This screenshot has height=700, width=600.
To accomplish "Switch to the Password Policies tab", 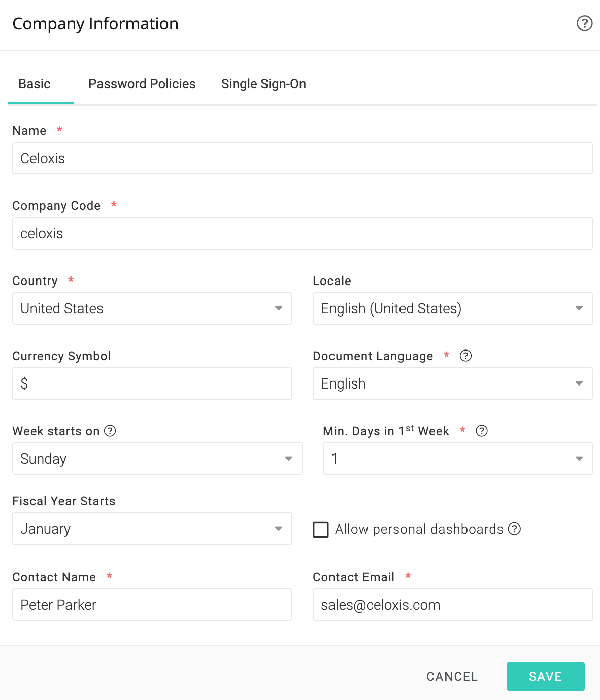I will [142, 84].
